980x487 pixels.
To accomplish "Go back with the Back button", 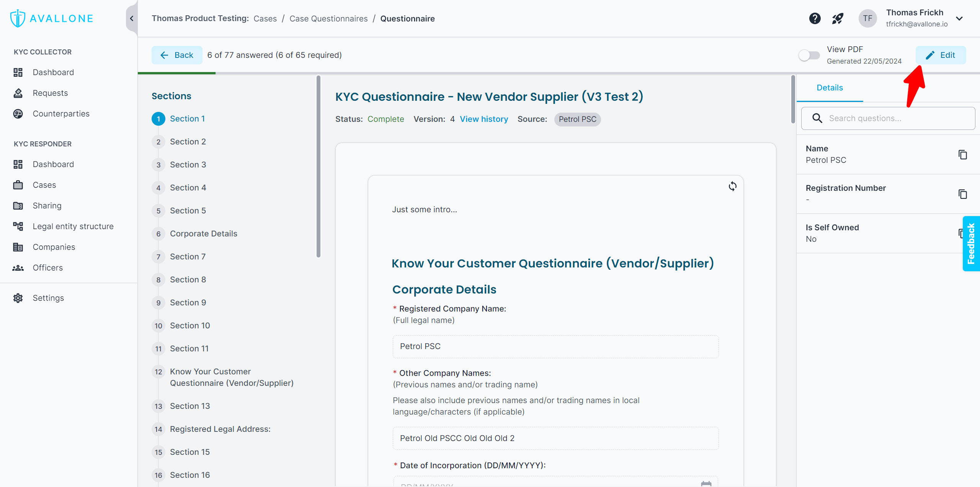I will (177, 55).
